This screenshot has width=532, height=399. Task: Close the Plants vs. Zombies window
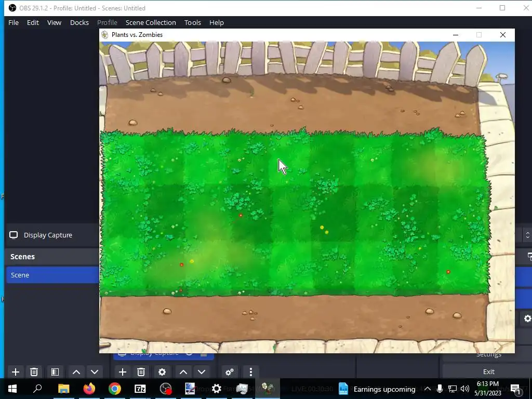pyautogui.click(x=503, y=35)
